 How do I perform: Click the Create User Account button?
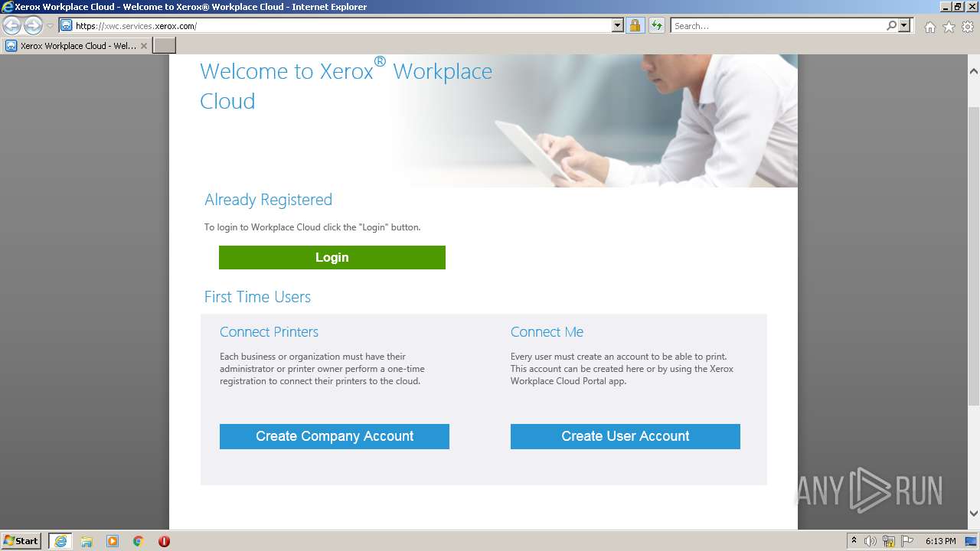point(626,436)
